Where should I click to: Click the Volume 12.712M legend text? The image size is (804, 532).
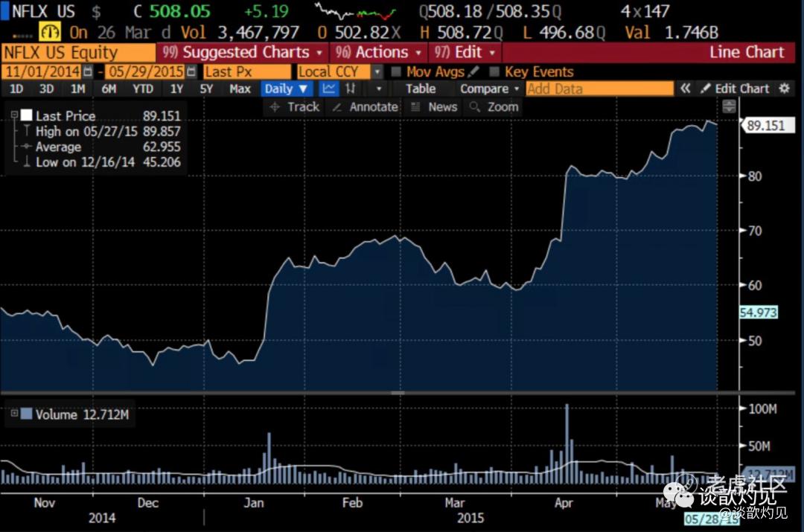pyautogui.click(x=82, y=414)
